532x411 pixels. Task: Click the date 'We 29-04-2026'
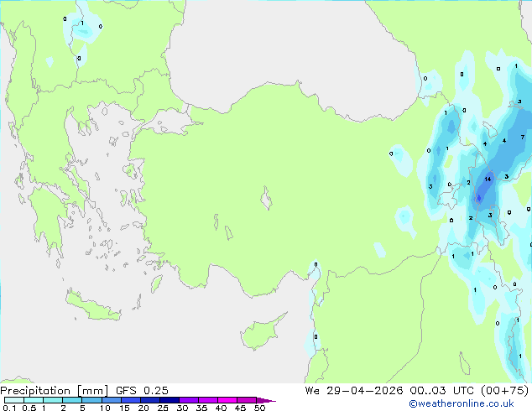point(354,391)
